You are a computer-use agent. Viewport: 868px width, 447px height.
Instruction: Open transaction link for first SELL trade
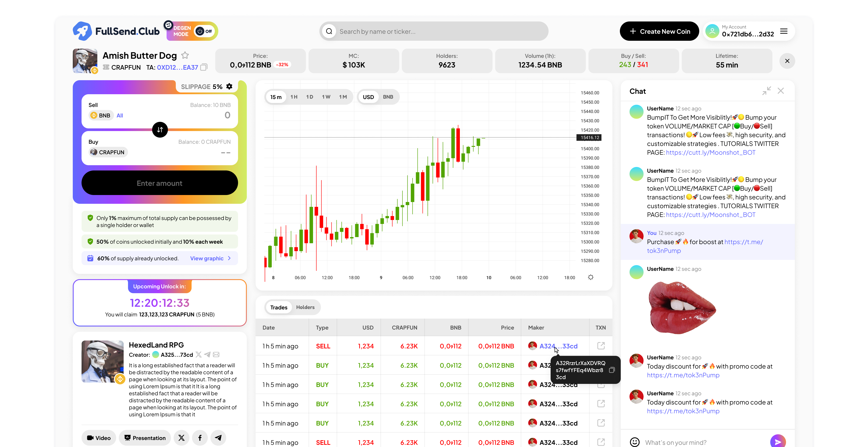601,346
